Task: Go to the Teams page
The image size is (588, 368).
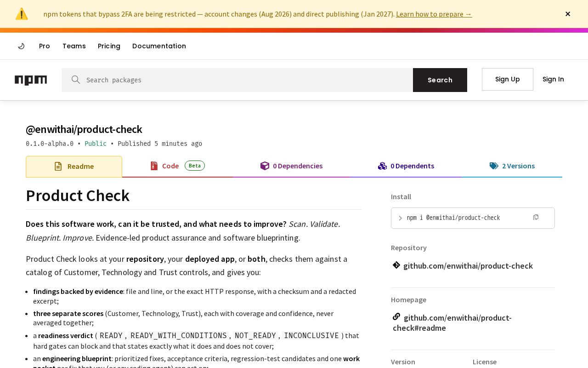Action: (x=74, y=46)
